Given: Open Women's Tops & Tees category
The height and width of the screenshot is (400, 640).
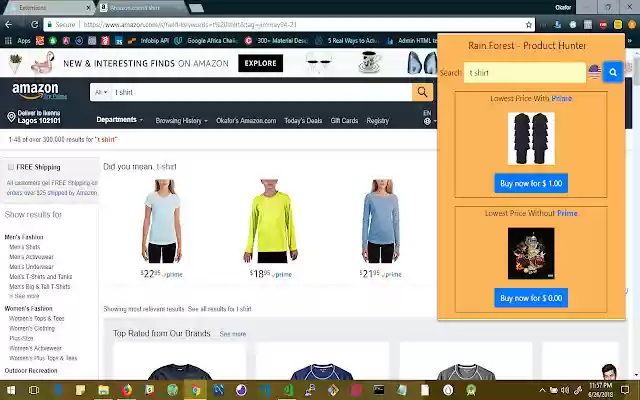Looking at the screenshot, I should 36,318.
